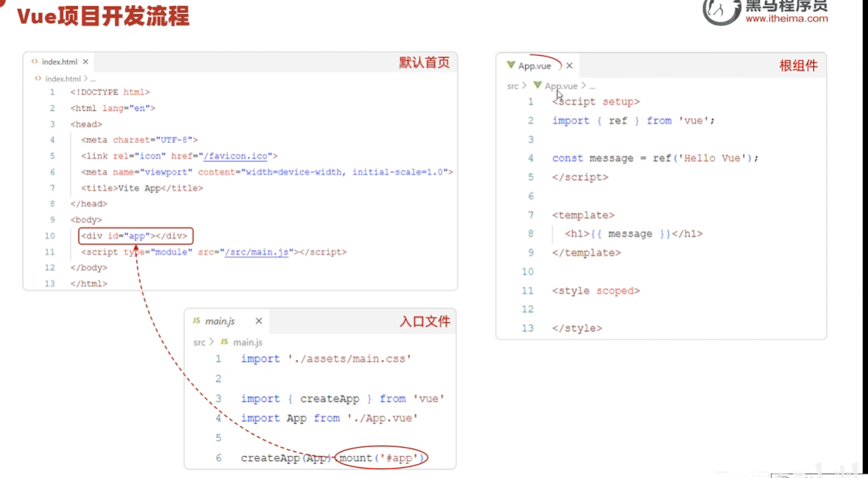Image resolution: width=868 pixels, height=478 pixels.
Task: Click the <style scoped> line
Action: (x=596, y=291)
